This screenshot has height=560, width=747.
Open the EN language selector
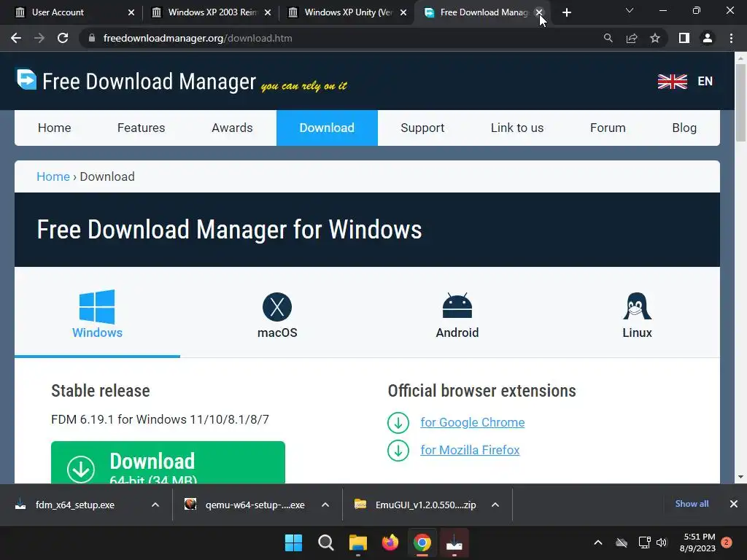pyautogui.click(x=705, y=82)
